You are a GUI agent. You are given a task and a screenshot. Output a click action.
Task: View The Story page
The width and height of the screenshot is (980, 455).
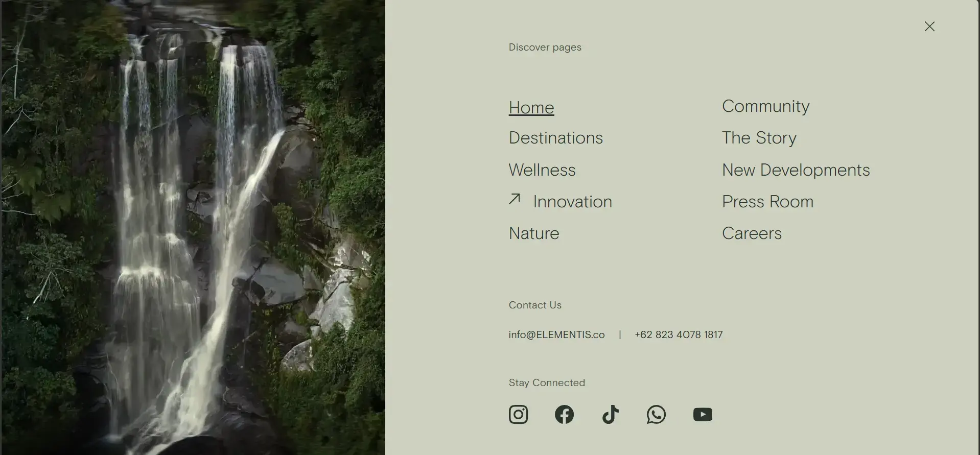[x=759, y=138]
